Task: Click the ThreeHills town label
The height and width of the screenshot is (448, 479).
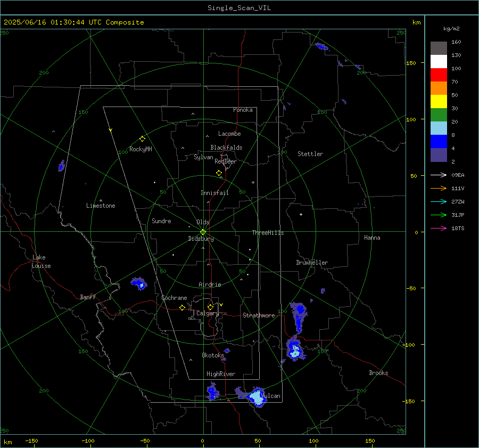Action: 268,233
